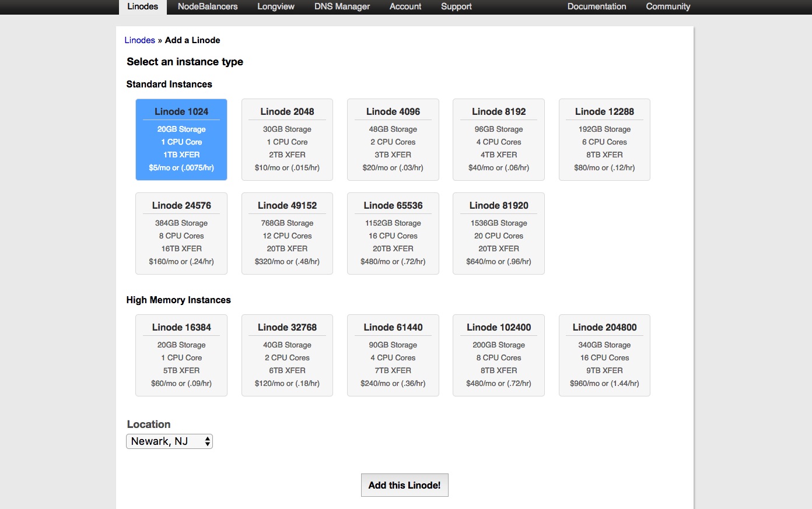Click the $40/mo or (.06/hr) price text
Viewport: 812px width, 509px height.
[499, 167]
